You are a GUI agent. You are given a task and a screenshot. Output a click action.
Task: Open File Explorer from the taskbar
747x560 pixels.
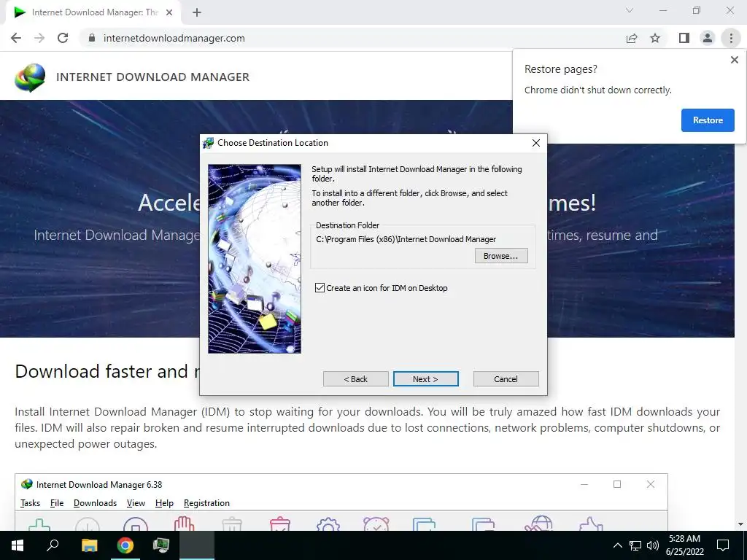click(89, 545)
